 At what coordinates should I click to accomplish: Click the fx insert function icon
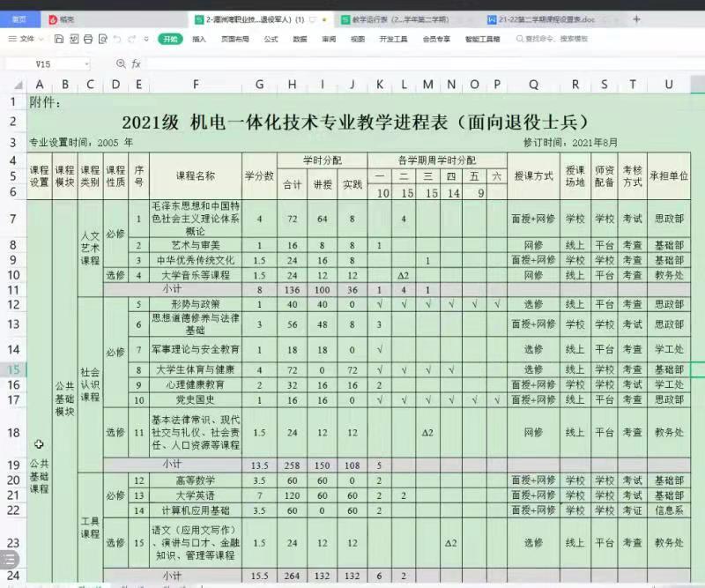136,64
